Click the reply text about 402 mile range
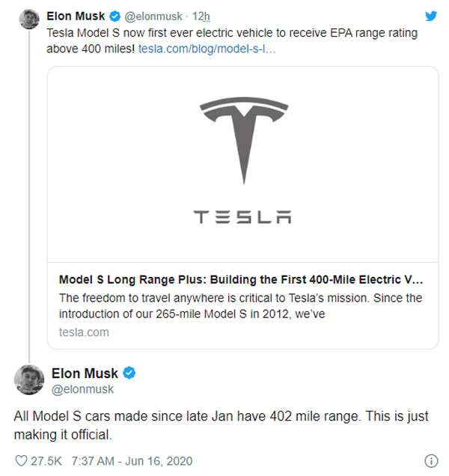This screenshot has width=449, height=476. 221,425
